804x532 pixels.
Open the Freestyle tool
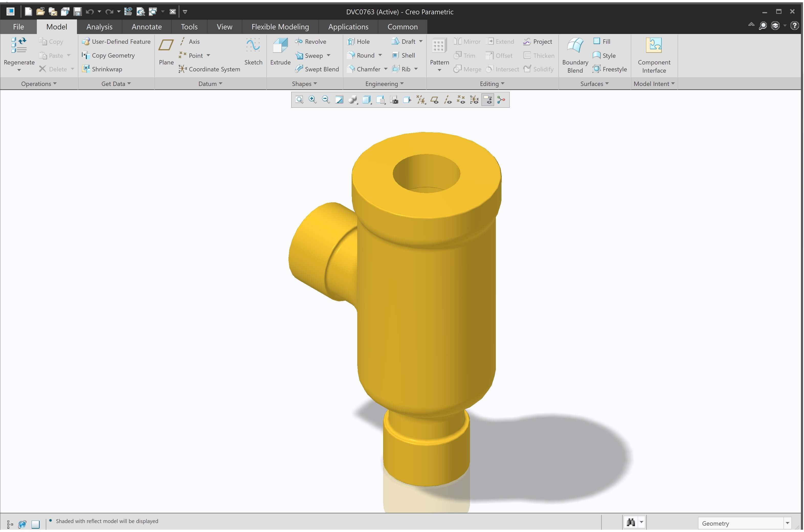pyautogui.click(x=610, y=69)
